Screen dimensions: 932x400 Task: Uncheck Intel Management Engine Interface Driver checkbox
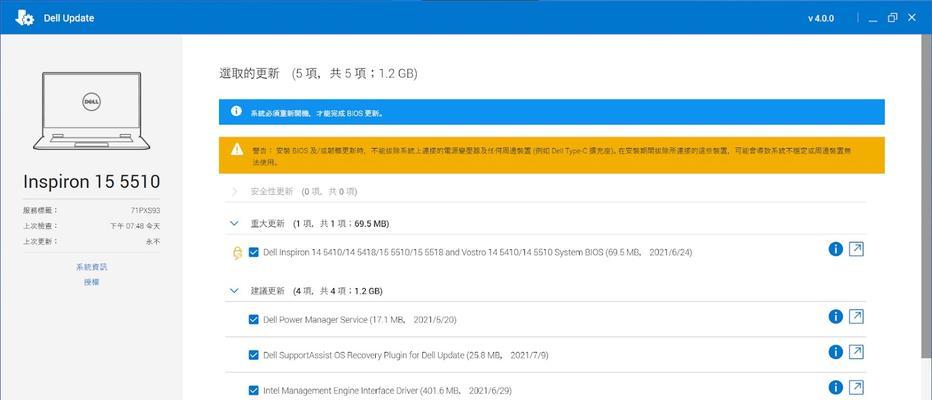click(x=254, y=391)
